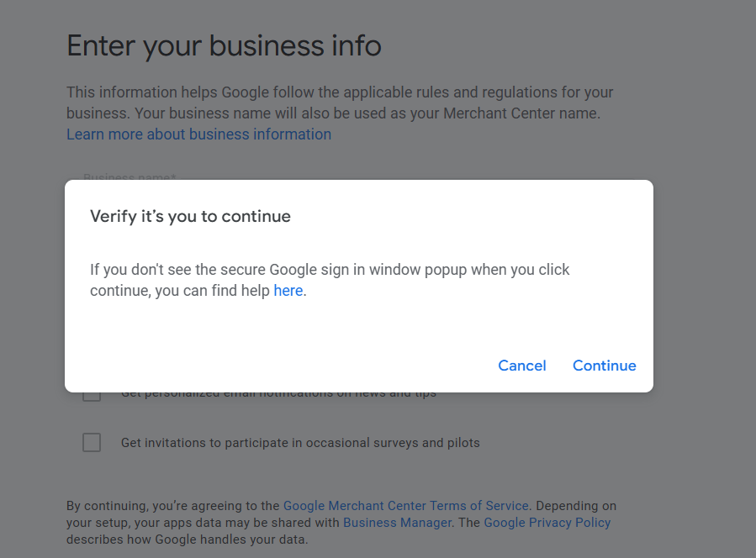The width and height of the screenshot is (756, 558).
Task: Open the Google Privacy Policy link
Action: [547, 523]
